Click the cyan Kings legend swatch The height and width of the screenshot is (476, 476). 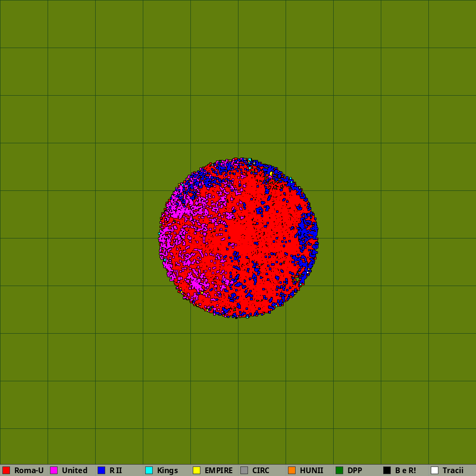149,470
